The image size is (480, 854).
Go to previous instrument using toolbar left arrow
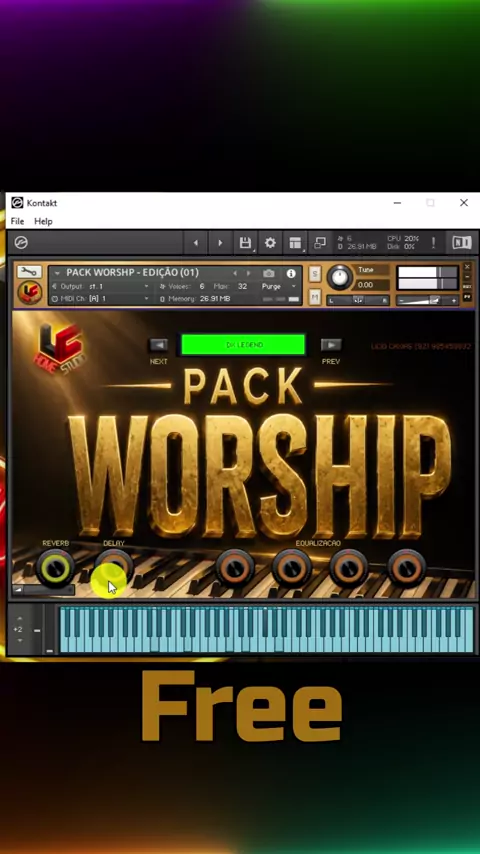196,243
